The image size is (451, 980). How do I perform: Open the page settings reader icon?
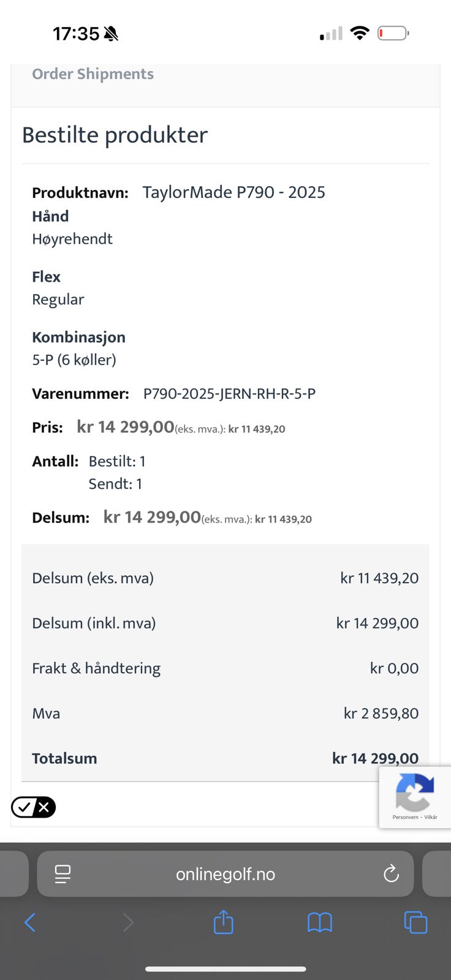[63, 874]
